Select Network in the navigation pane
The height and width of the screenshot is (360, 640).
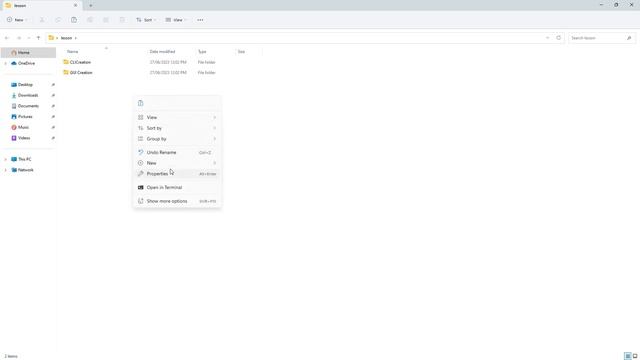(x=25, y=170)
